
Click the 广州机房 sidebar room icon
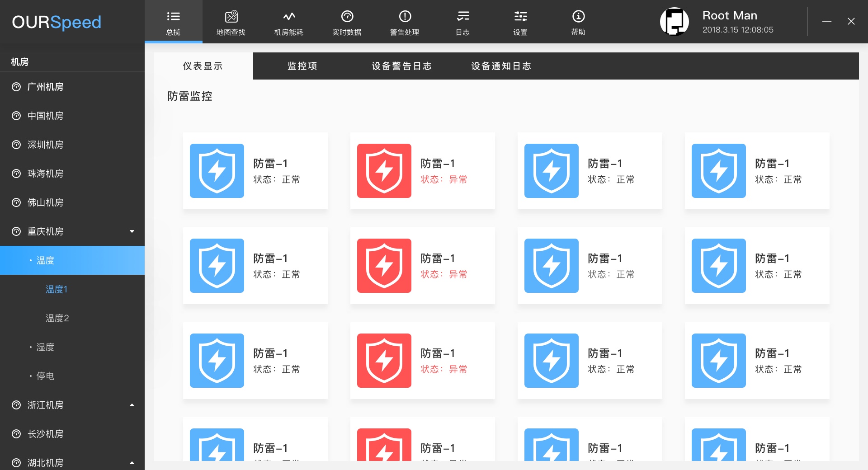click(x=15, y=87)
